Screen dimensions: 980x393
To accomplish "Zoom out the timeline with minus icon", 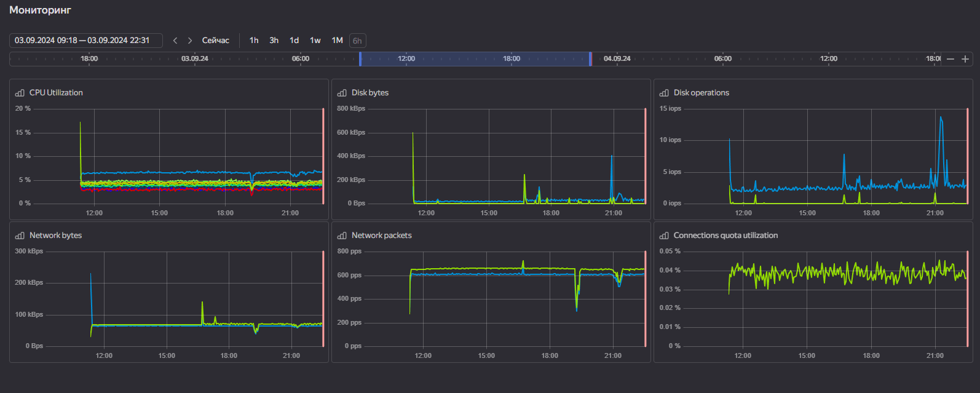I will click(x=950, y=59).
